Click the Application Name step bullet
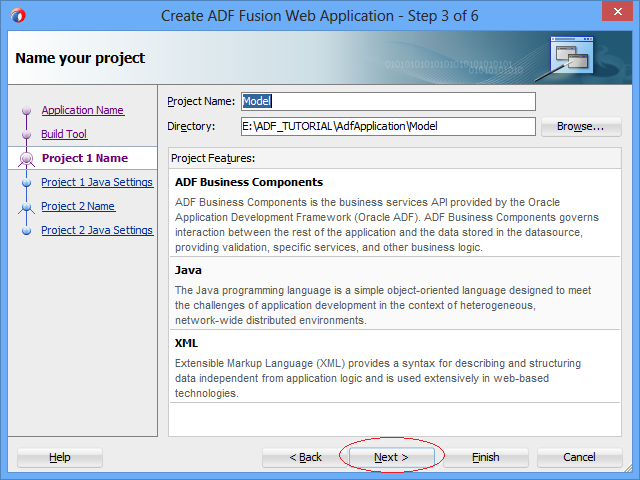This screenshot has height=480, width=640. [27, 111]
